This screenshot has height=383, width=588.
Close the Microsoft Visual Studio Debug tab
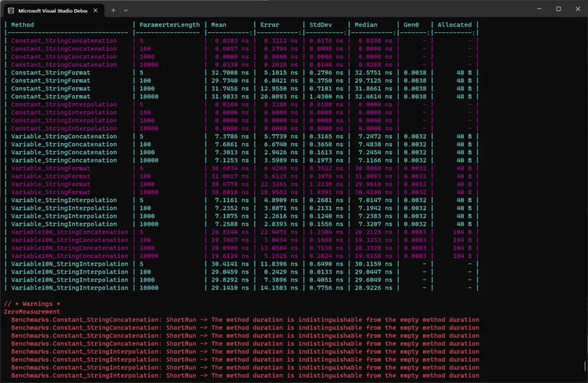(96, 10)
